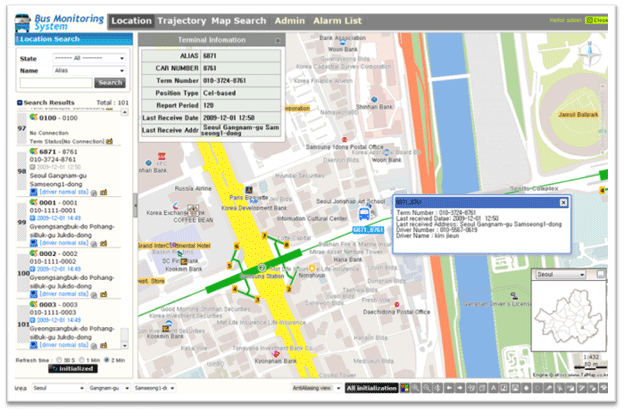The height and width of the screenshot is (412, 624).
Task: Click the collapse icon on Terminal Information
Action: click(277, 41)
